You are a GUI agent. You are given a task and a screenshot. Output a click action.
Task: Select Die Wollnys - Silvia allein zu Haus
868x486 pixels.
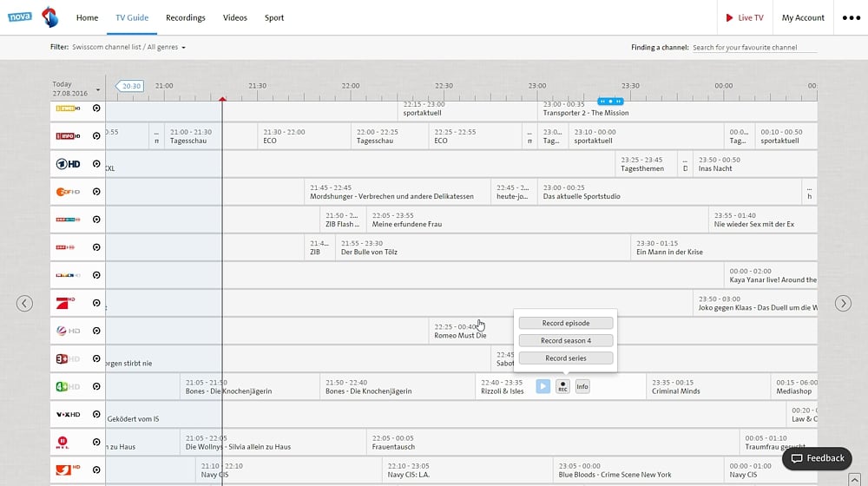click(273, 443)
